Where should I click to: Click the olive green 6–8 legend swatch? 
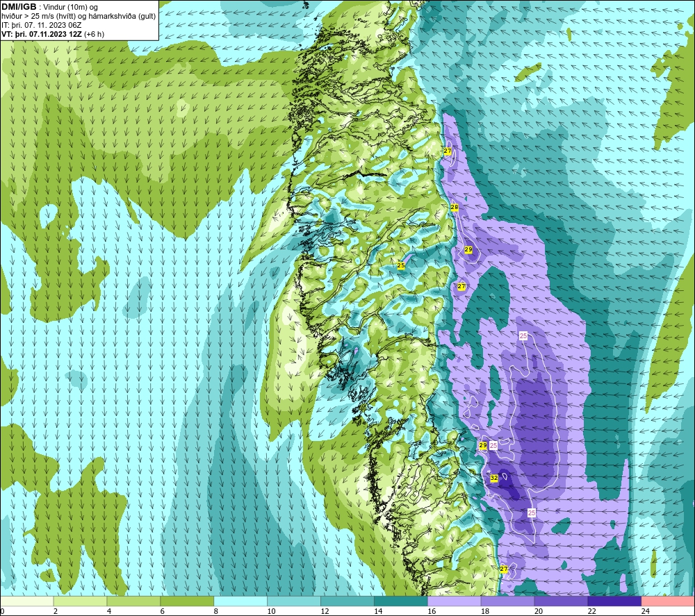[x=187, y=601]
